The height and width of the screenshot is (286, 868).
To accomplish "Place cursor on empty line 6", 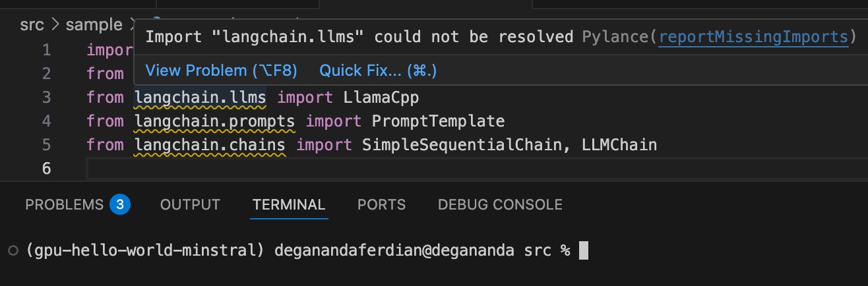I will pyautogui.click(x=475, y=169).
